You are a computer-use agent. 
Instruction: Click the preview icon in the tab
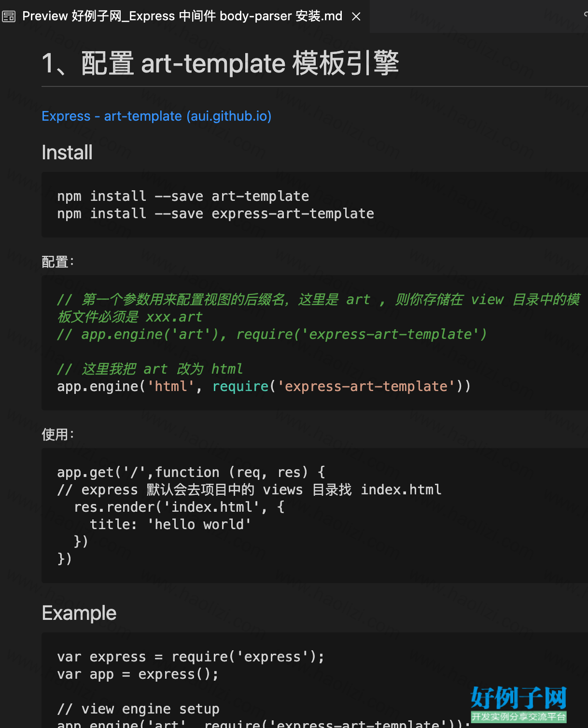click(9, 16)
